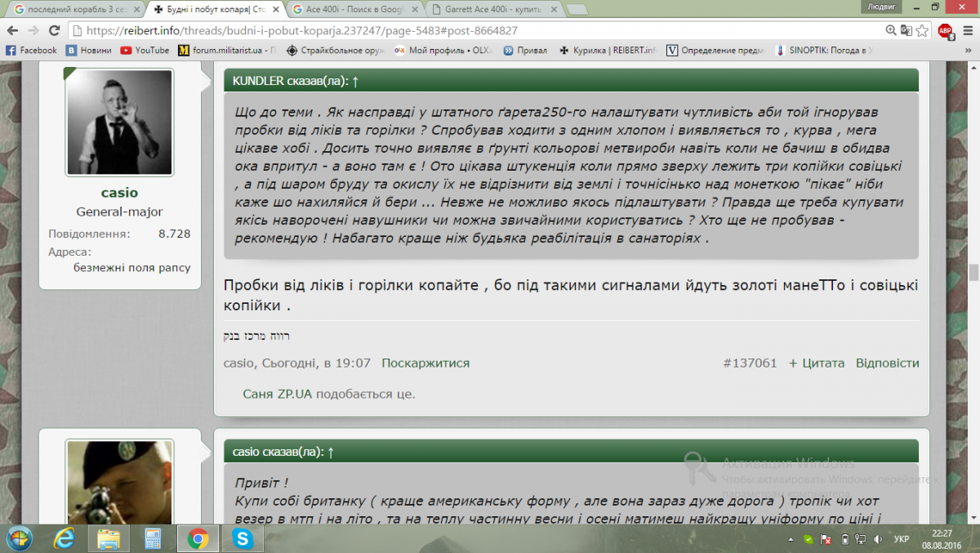Open Action Center flag tray icon
Screen dimensions: 980x553
click(826, 539)
